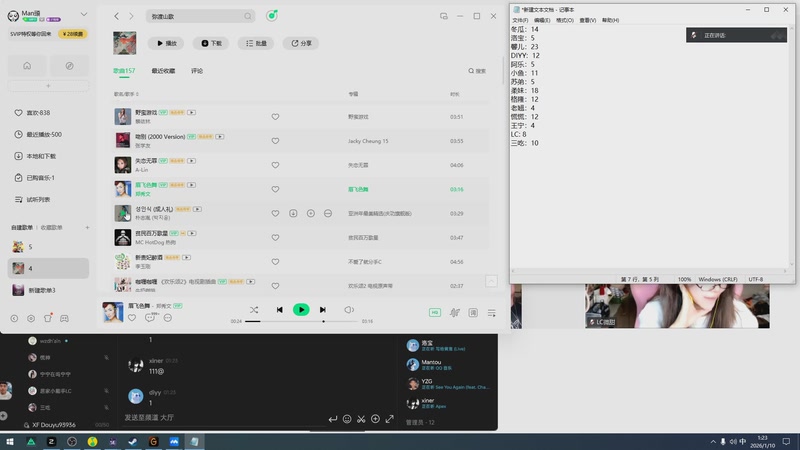The image size is (800, 450).
Task: Click the plus box under home icon
Action: (x=48, y=86)
